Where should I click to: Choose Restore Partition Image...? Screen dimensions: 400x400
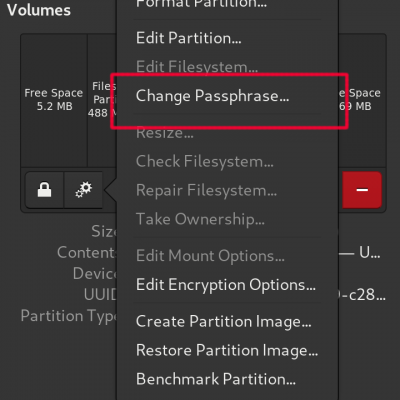(227, 350)
